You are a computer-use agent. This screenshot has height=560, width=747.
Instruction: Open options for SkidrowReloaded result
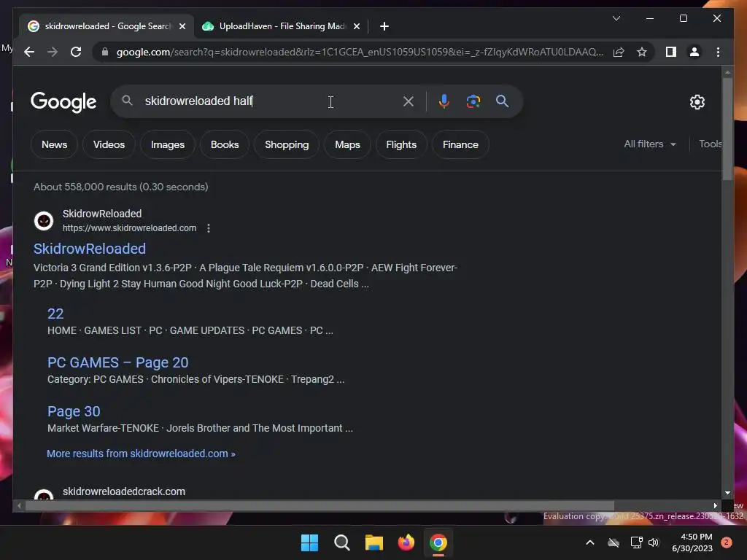pyautogui.click(x=208, y=228)
